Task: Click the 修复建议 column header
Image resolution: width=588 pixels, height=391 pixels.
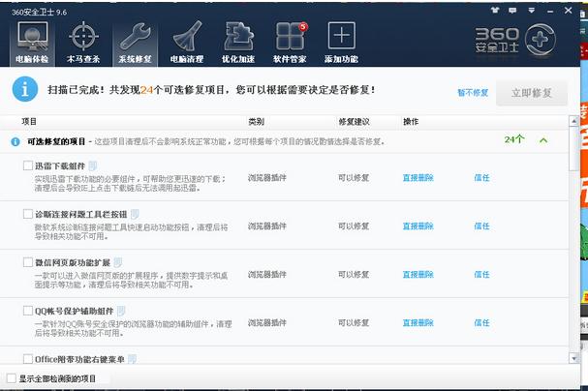Action: [354, 121]
